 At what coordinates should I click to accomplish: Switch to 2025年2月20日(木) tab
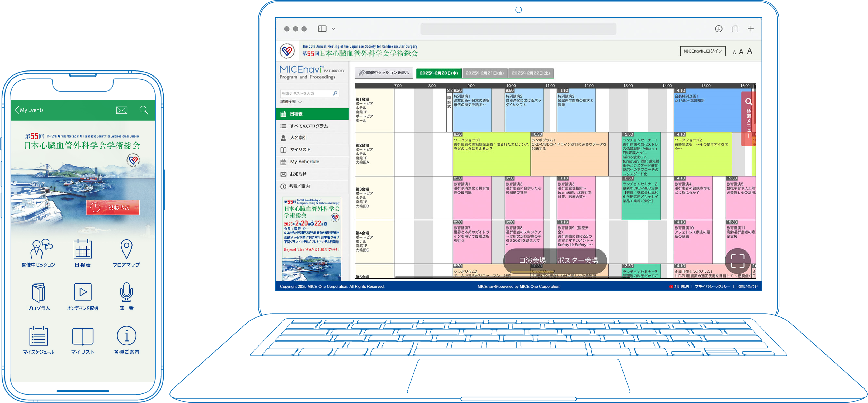pyautogui.click(x=439, y=73)
